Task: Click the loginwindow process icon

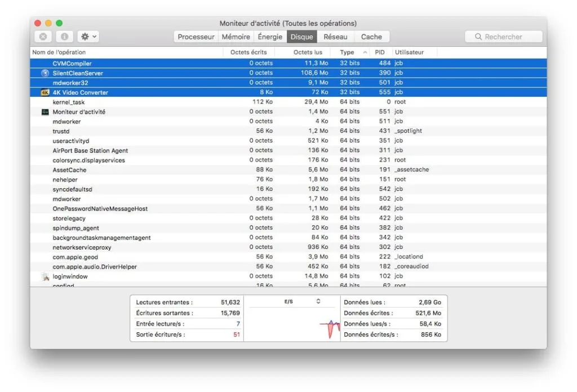Action: coord(45,277)
